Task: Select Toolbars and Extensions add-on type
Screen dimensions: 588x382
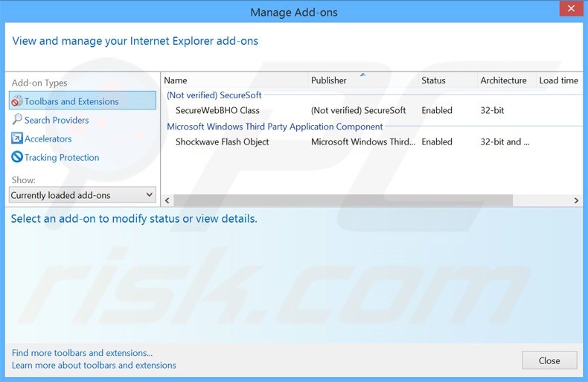Action: (x=83, y=101)
